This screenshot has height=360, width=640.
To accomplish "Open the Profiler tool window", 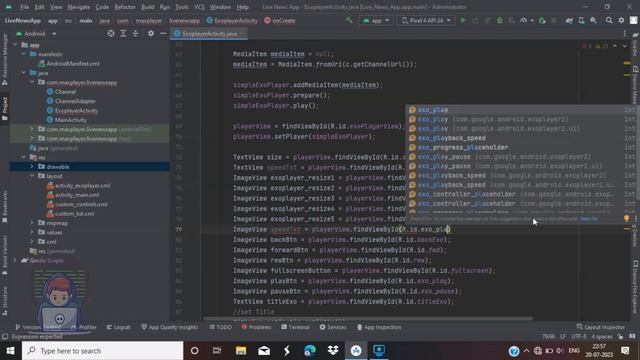I will pyautogui.click(x=84, y=327).
